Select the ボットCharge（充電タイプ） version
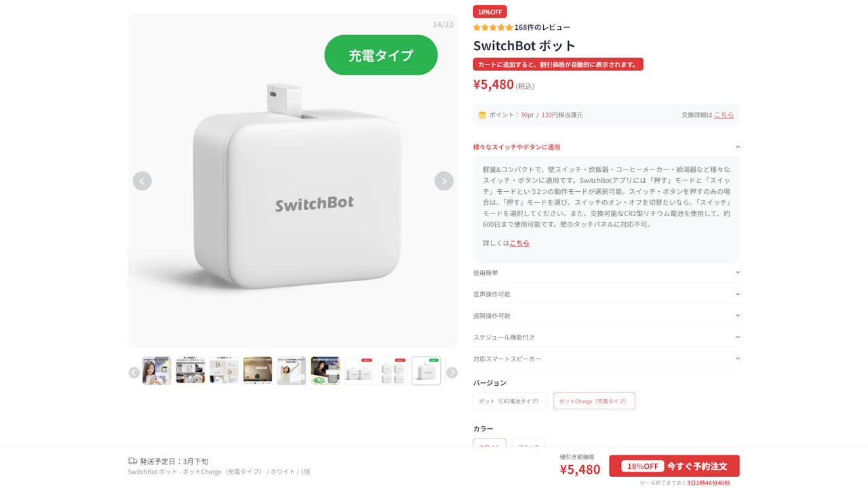Viewport: 868px width, 488px height. (x=594, y=401)
